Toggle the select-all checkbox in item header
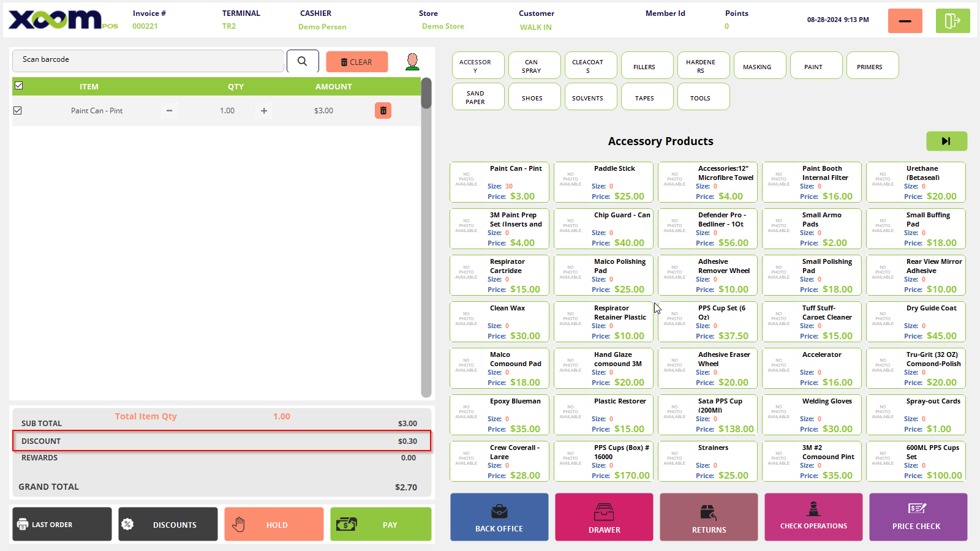 point(19,86)
